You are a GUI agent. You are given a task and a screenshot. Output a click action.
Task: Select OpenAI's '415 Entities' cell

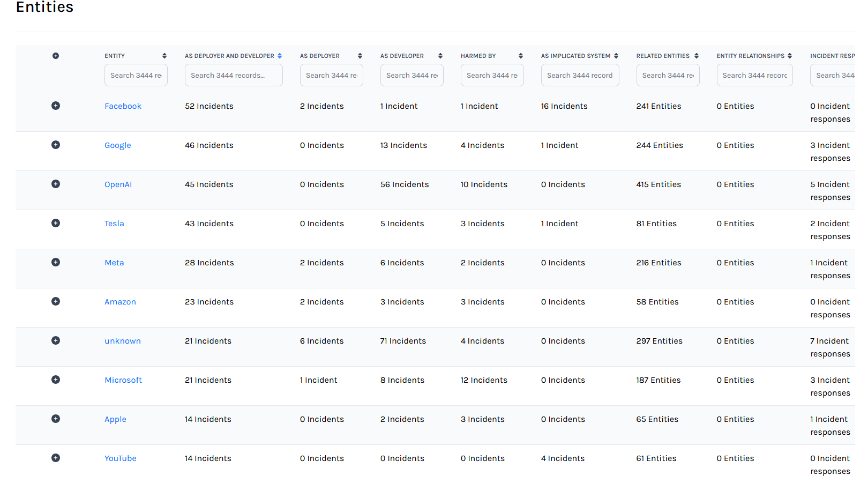pos(659,184)
